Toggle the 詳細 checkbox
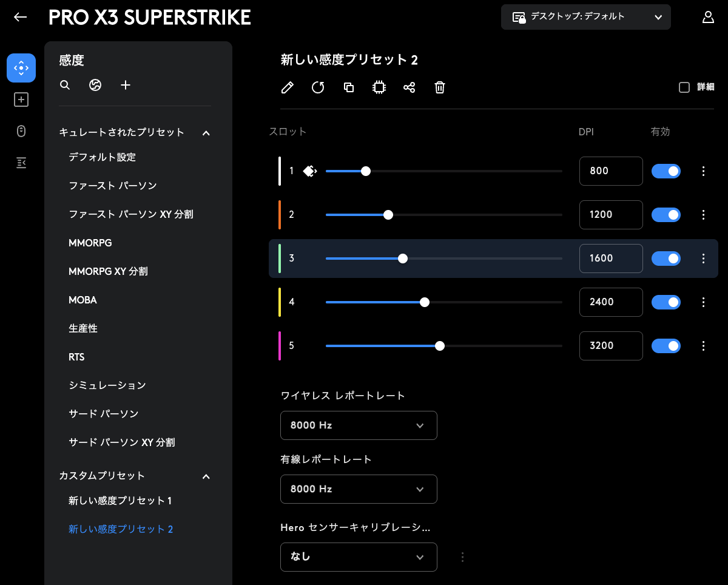The image size is (728, 585). pos(684,87)
